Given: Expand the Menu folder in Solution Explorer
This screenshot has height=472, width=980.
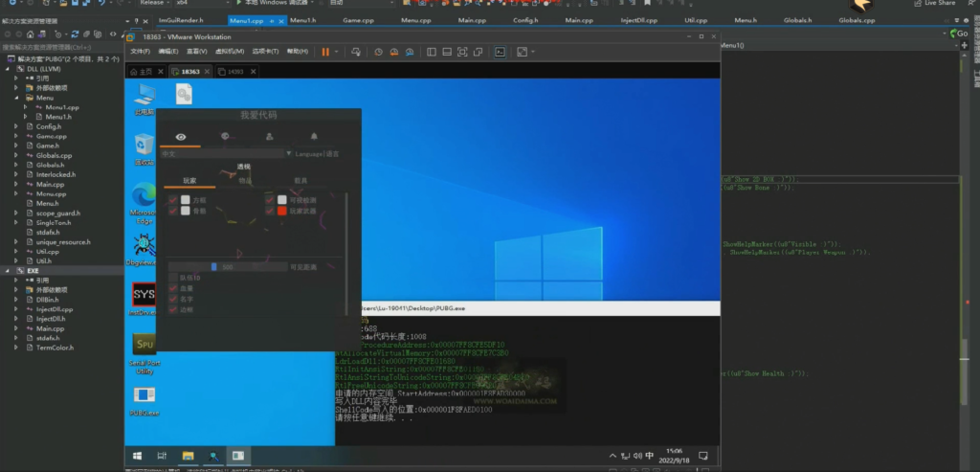Looking at the screenshot, I should [17, 98].
